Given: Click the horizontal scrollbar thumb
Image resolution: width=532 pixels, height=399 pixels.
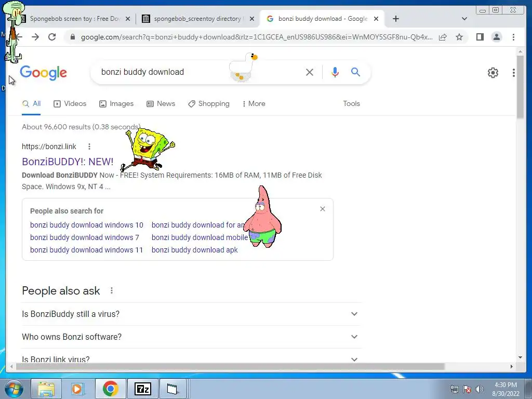Looking at the screenshot, I should (x=230, y=366).
